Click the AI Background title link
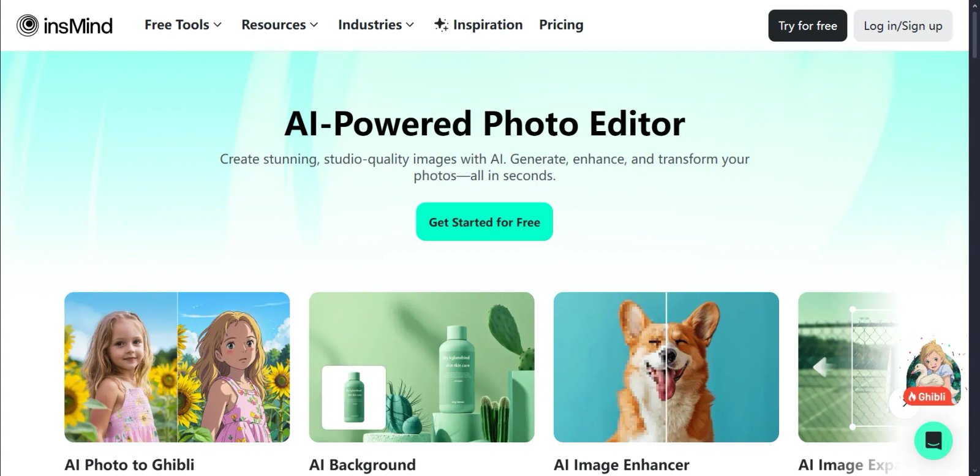 (363, 465)
